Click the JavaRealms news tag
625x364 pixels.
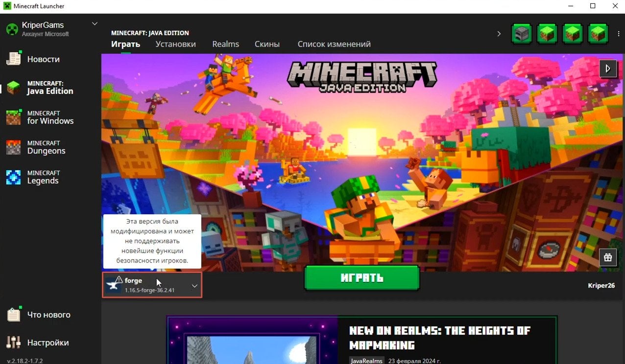pyautogui.click(x=366, y=361)
